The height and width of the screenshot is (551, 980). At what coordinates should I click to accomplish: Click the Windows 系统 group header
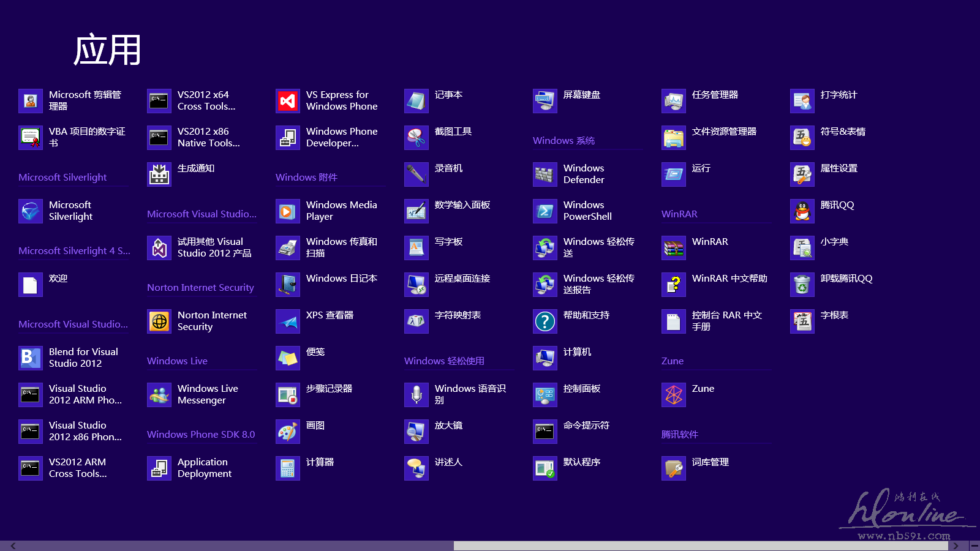563,140
